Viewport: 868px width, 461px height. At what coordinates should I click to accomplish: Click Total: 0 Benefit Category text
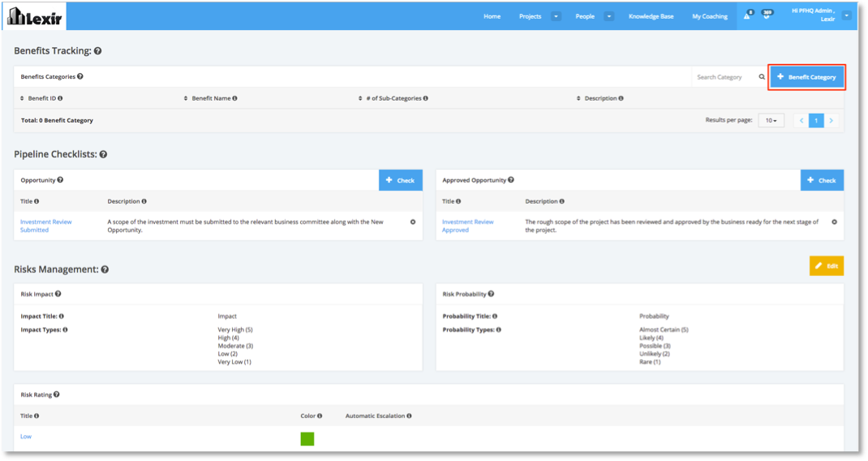[57, 120]
